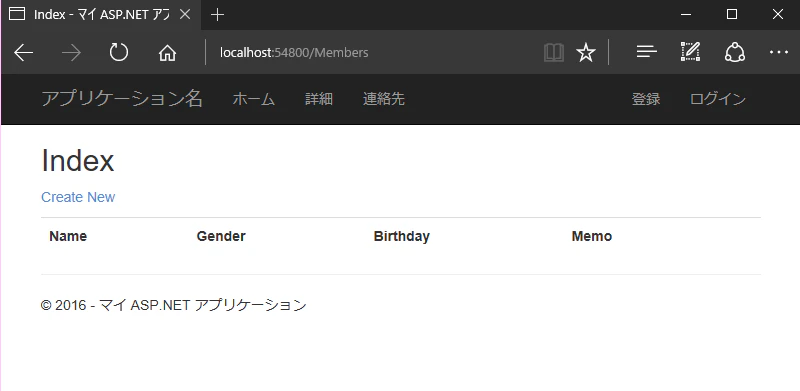The height and width of the screenshot is (391, 800).
Task: Open the アプリケーション名 brand link
Action: pos(122,99)
